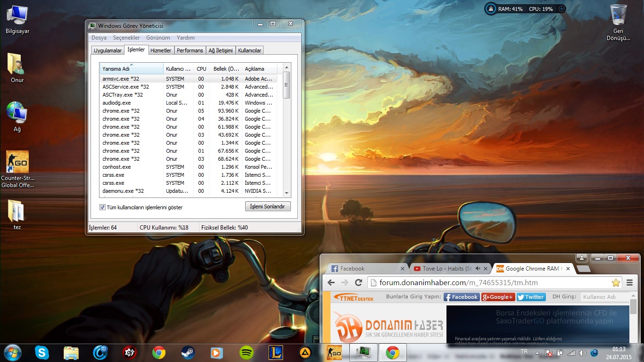The image size is (644, 362).
Task: Launch Spotify from the taskbar
Action: tap(247, 352)
